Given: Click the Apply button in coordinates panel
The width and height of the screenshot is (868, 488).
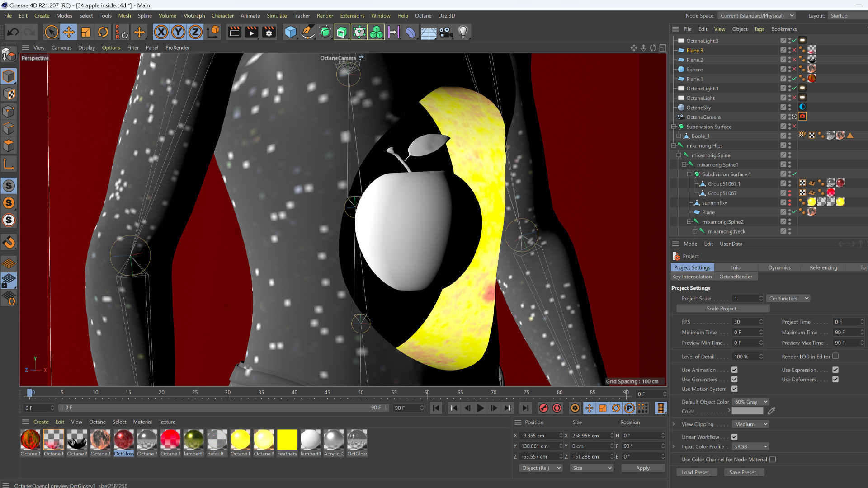Looking at the screenshot, I should [x=642, y=468].
